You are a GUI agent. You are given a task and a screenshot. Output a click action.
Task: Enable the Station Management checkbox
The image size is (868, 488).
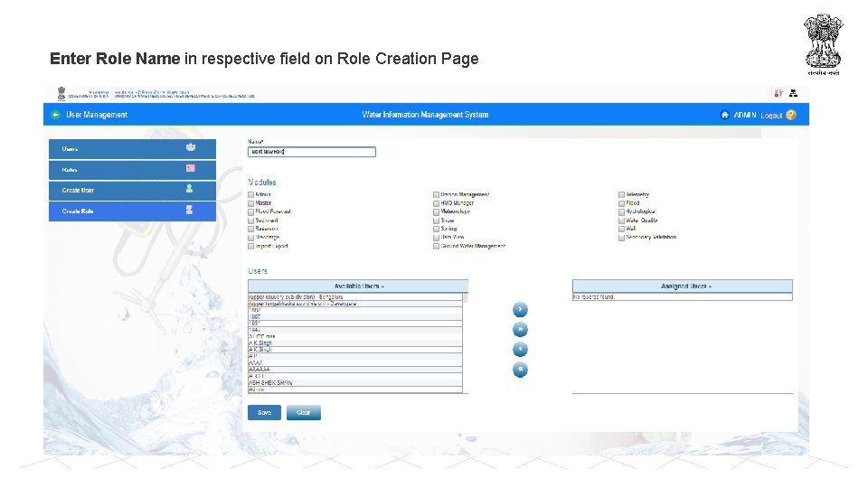click(x=436, y=195)
